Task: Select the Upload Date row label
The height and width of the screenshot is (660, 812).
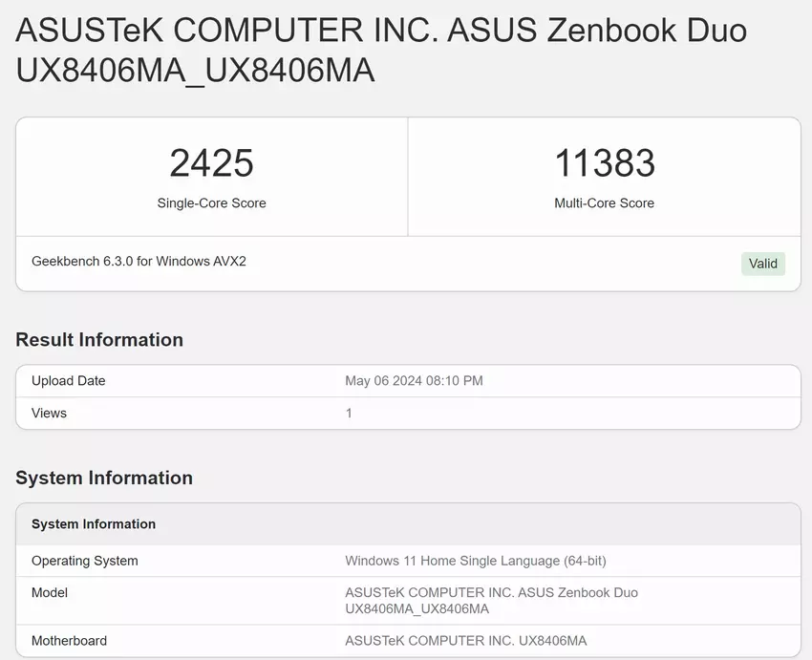Action: pyautogui.click(x=69, y=381)
